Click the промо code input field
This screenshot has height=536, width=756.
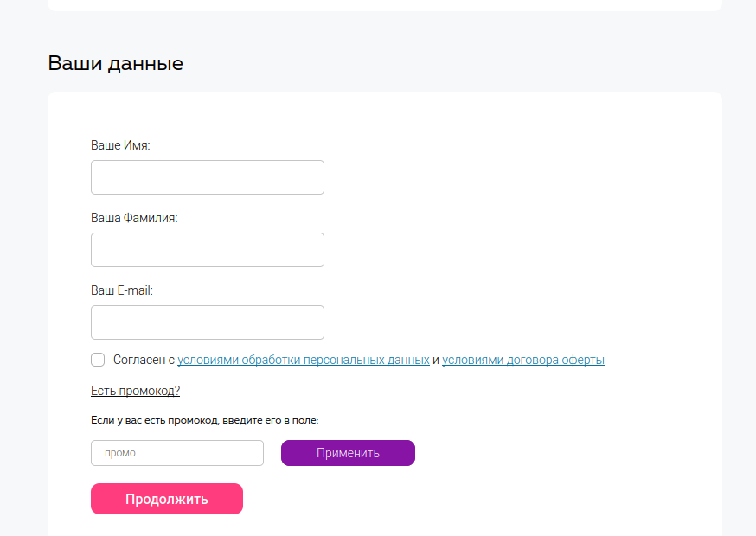[x=177, y=453]
